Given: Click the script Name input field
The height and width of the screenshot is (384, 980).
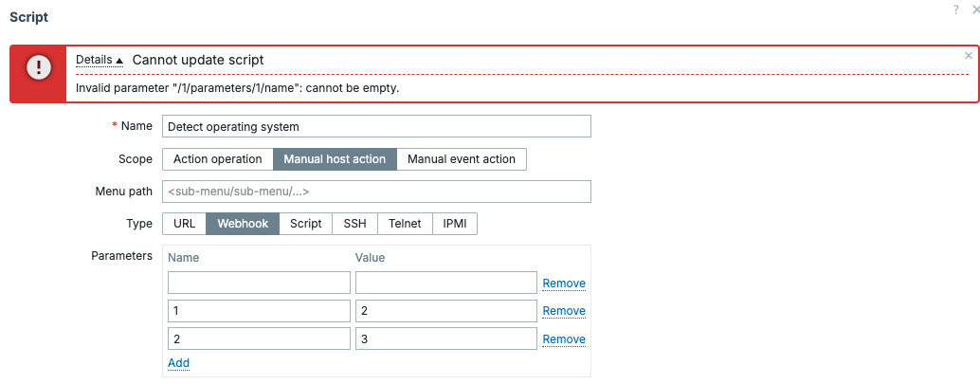Looking at the screenshot, I should click(376, 126).
